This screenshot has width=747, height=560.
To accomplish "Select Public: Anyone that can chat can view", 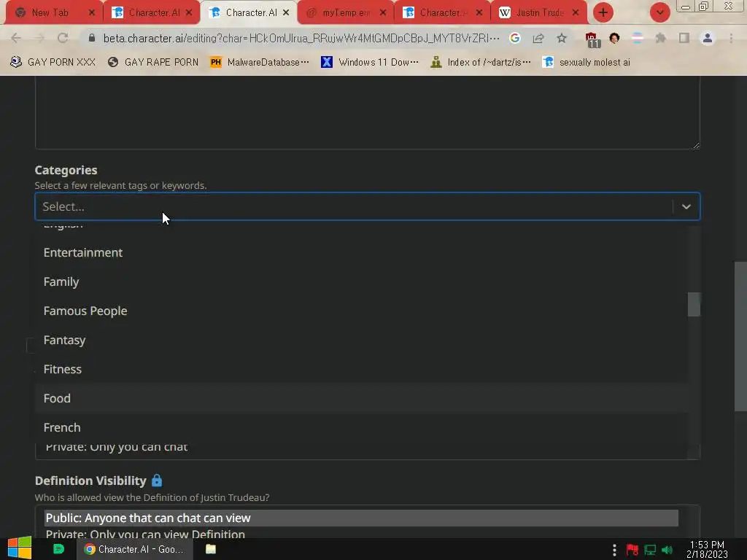I will 361,518.
